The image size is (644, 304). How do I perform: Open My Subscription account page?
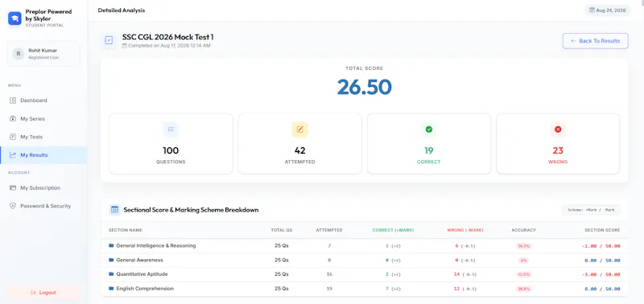[x=43, y=188]
